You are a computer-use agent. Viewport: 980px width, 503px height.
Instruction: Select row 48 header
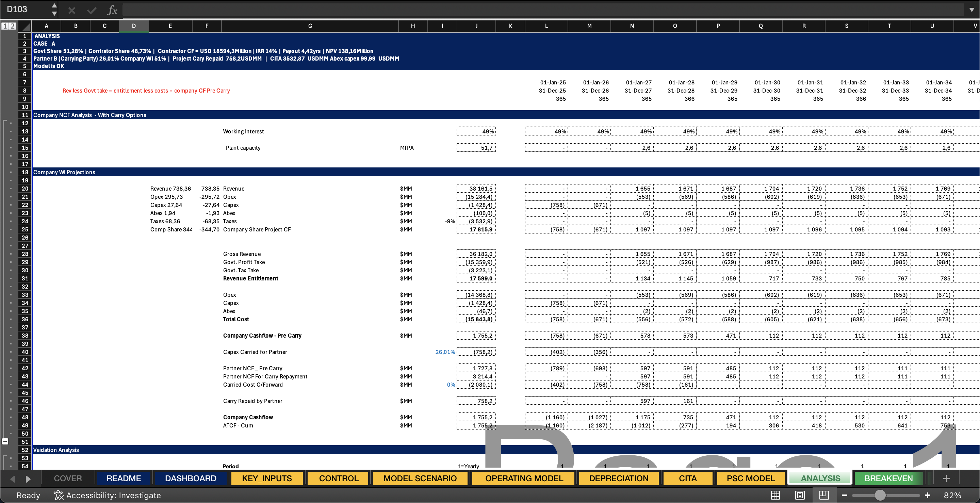[25, 417]
